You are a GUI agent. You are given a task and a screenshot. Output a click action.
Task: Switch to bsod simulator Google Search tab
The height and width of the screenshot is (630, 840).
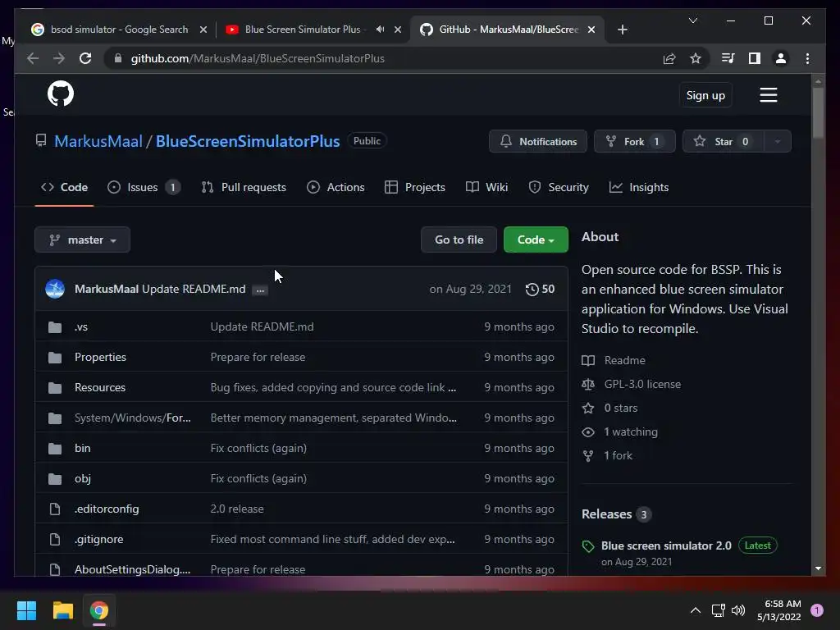coord(119,30)
